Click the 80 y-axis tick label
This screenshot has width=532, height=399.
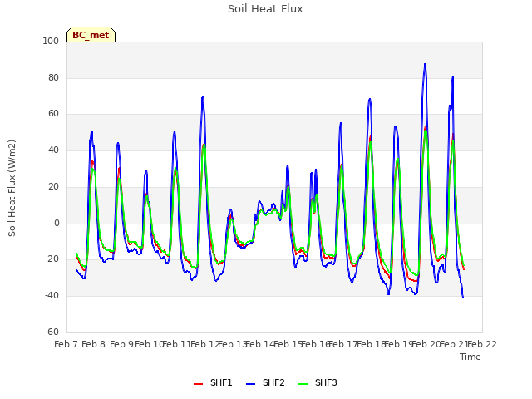(53, 77)
